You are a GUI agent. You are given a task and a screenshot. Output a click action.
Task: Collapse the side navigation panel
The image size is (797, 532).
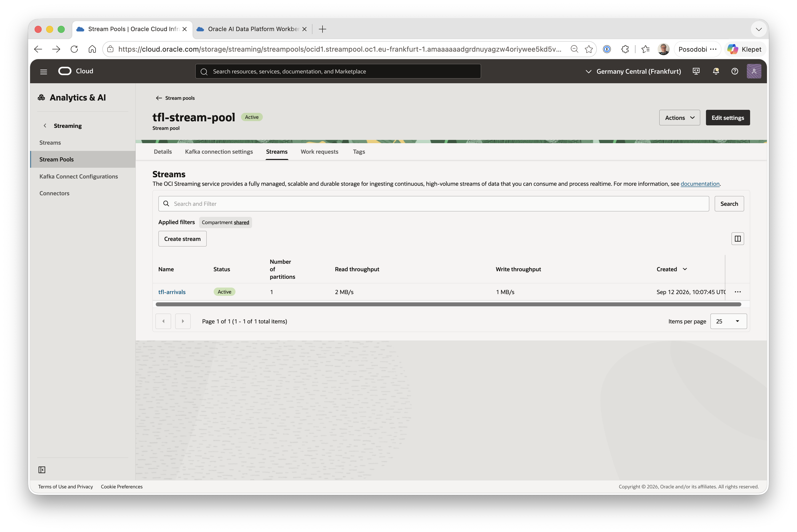42,470
